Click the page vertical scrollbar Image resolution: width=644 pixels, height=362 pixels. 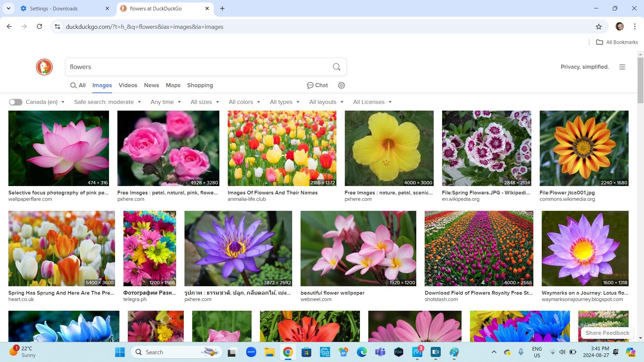pos(640,80)
